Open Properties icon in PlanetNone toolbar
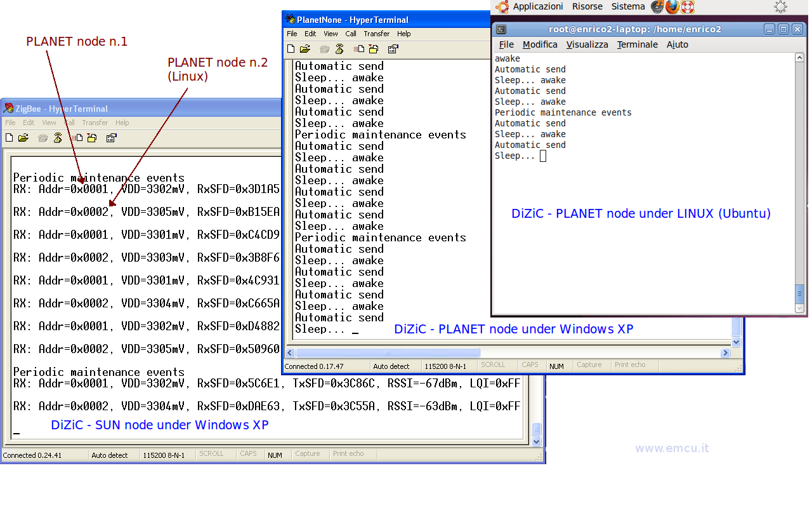This screenshot has height=508, width=812. point(393,49)
